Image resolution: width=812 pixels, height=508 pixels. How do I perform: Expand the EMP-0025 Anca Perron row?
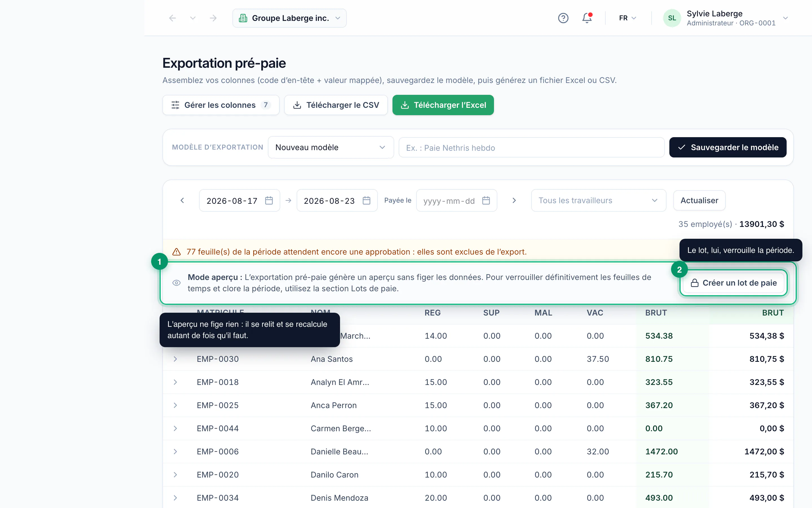(175, 405)
